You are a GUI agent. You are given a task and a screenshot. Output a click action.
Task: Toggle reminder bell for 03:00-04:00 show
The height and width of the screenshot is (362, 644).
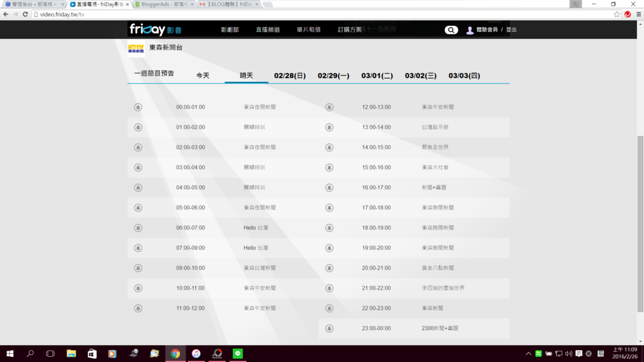click(138, 167)
